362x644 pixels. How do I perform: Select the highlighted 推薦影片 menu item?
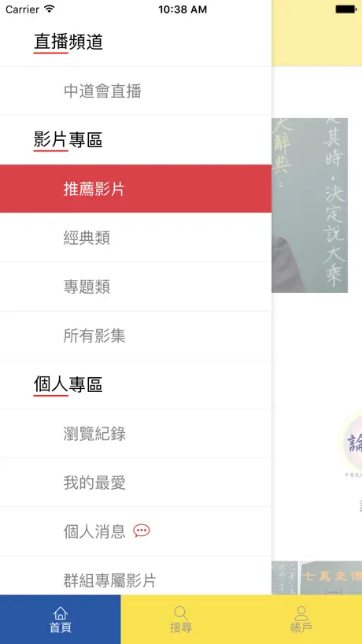[x=135, y=189]
